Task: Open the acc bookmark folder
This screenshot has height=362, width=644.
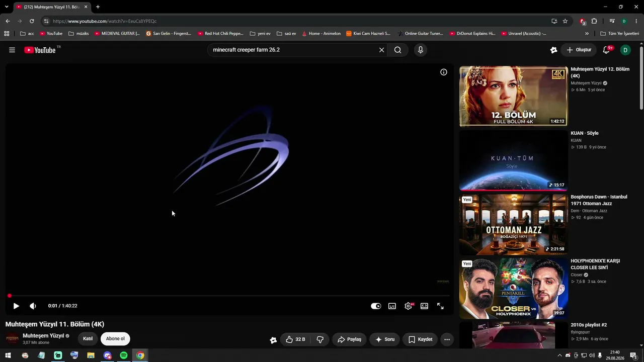Action: click(x=27, y=34)
